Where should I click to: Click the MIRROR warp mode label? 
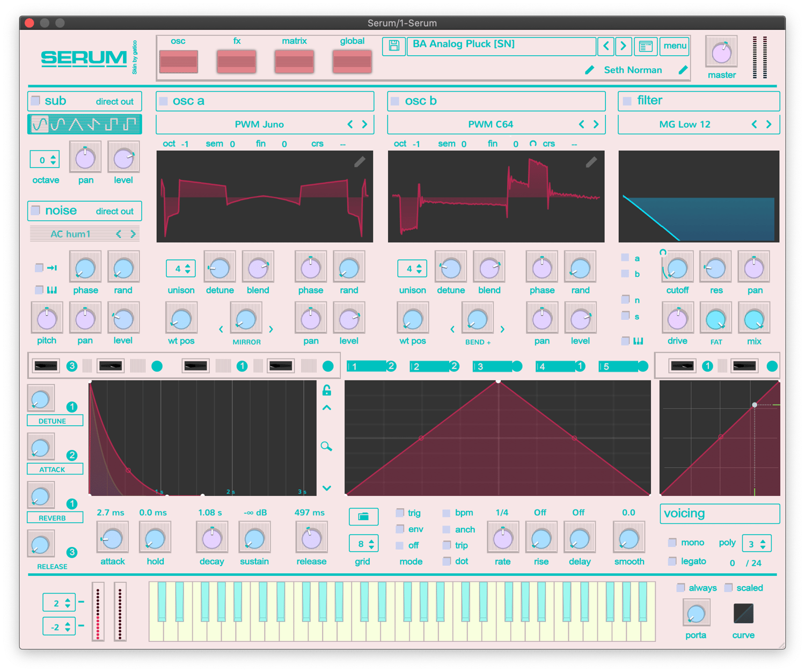[x=246, y=342]
